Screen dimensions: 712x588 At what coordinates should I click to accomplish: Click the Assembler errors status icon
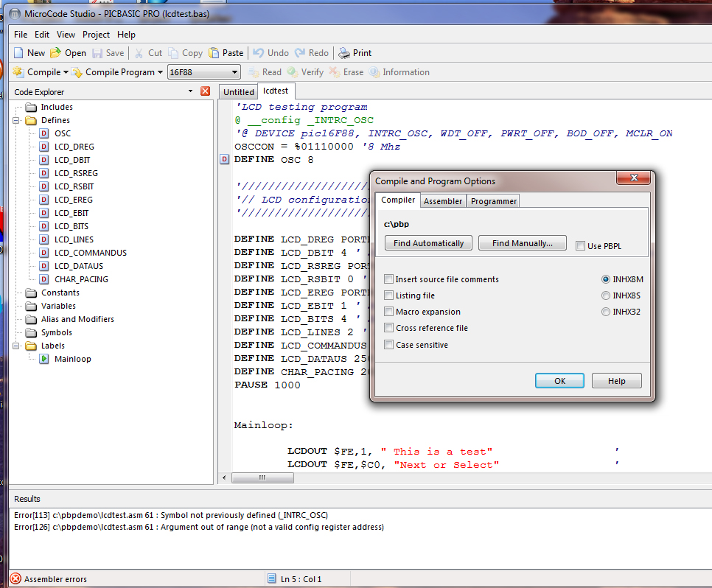[x=15, y=578]
